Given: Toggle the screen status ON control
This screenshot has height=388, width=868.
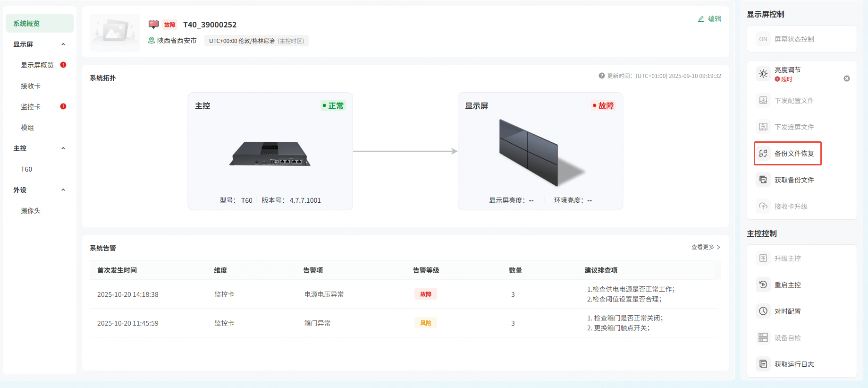Looking at the screenshot, I should (x=763, y=39).
